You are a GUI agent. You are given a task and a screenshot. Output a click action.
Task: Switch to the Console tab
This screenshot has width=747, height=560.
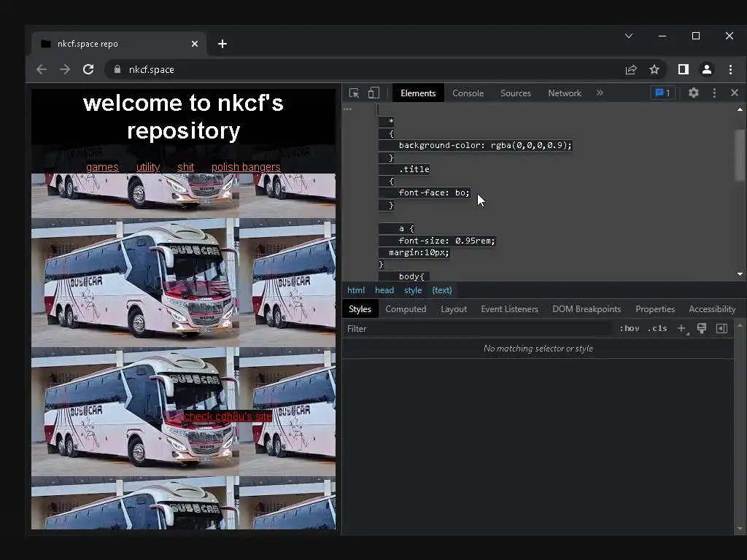pyautogui.click(x=468, y=93)
